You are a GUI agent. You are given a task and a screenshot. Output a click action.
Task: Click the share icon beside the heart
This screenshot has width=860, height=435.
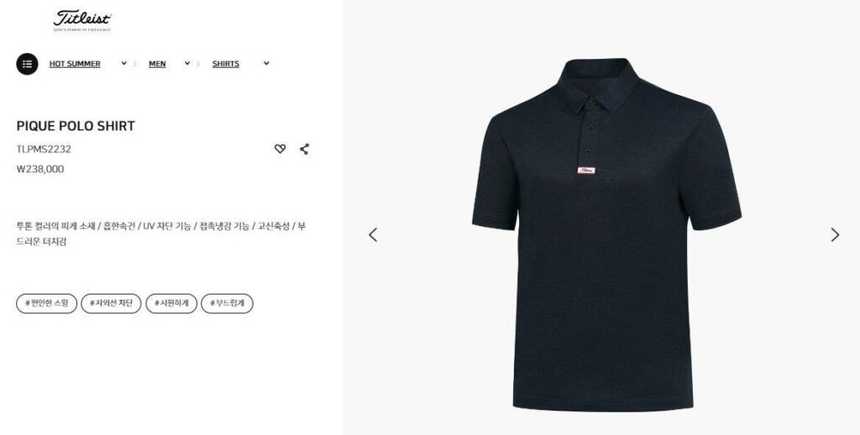pyautogui.click(x=304, y=149)
